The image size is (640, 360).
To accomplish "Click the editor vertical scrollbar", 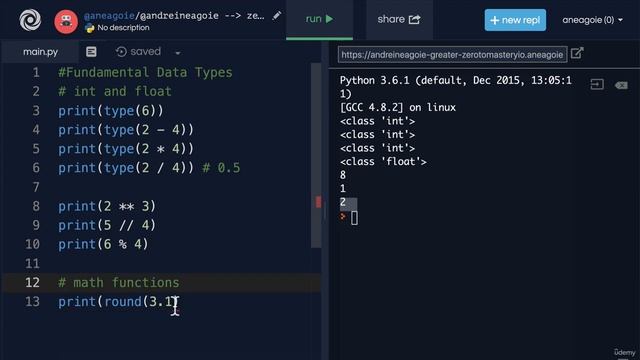I will pos(316,155).
